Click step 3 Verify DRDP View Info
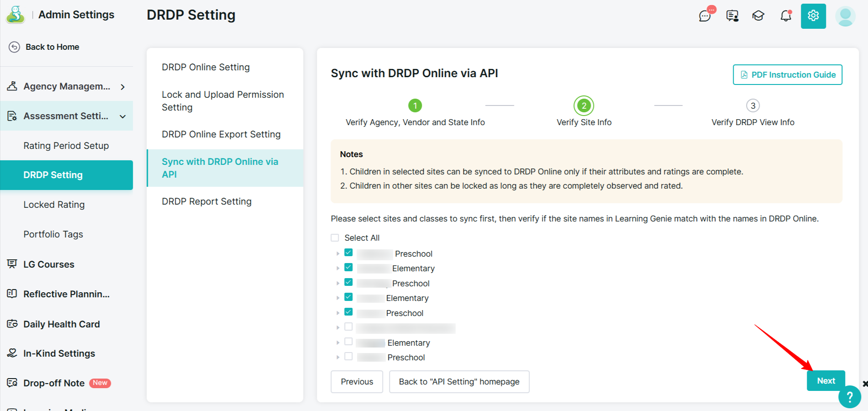 click(x=752, y=106)
